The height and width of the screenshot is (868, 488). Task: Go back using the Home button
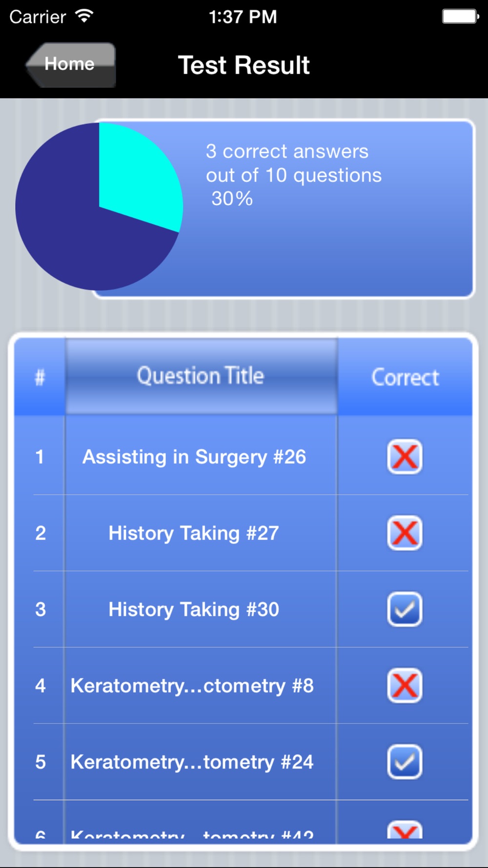click(71, 65)
